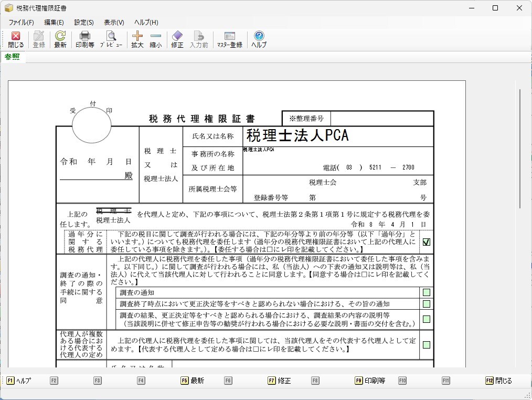Image resolution: width=532 pixels, height=400 pixels.
Task: Maximize the 税務代理権限証書 window
Action: tap(495, 8)
